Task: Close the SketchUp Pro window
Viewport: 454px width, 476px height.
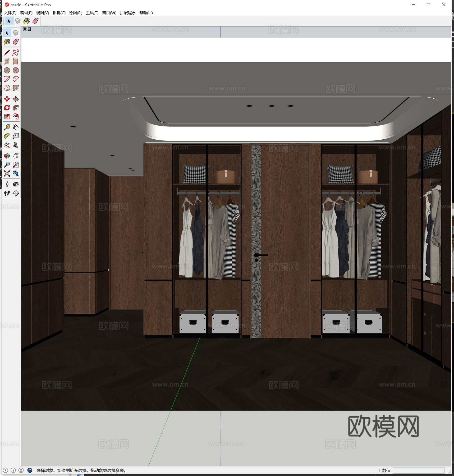Action: click(x=444, y=5)
